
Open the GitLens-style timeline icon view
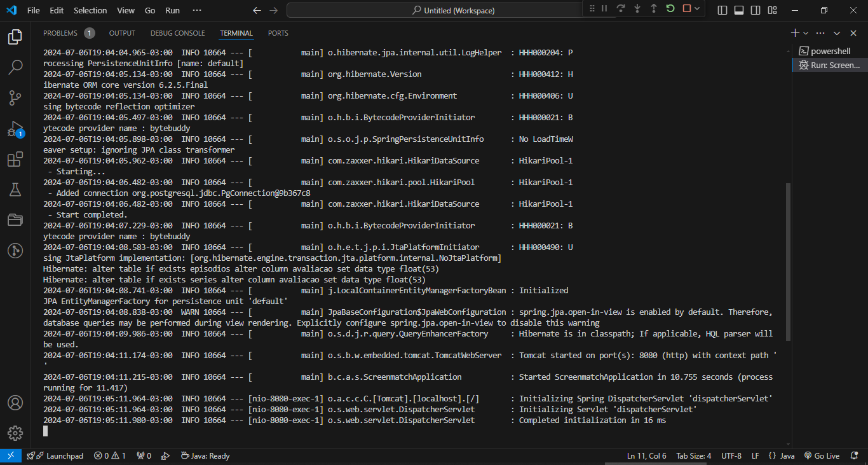[x=15, y=250]
